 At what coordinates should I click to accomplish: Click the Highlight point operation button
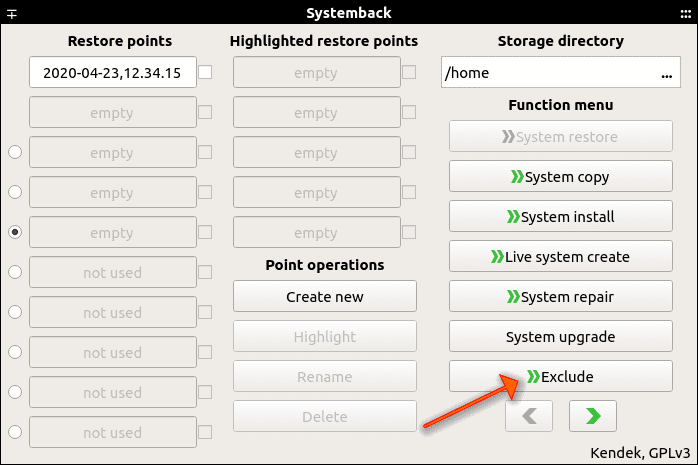(x=325, y=336)
